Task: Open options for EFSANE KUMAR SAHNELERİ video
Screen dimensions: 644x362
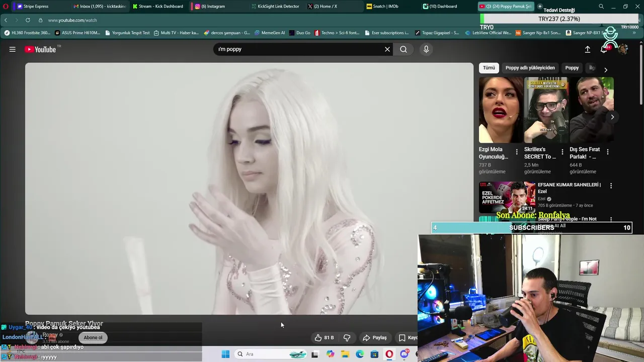Action: pyautogui.click(x=611, y=186)
